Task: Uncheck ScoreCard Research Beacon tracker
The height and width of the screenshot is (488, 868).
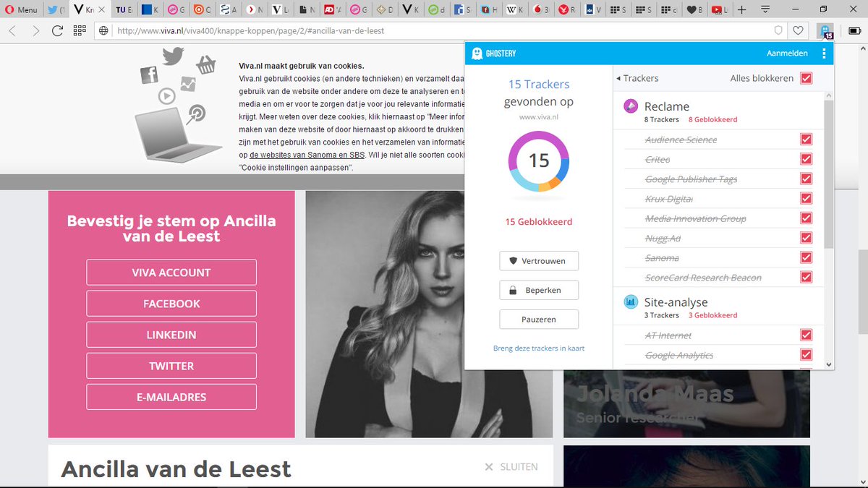Action: click(x=807, y=277)
